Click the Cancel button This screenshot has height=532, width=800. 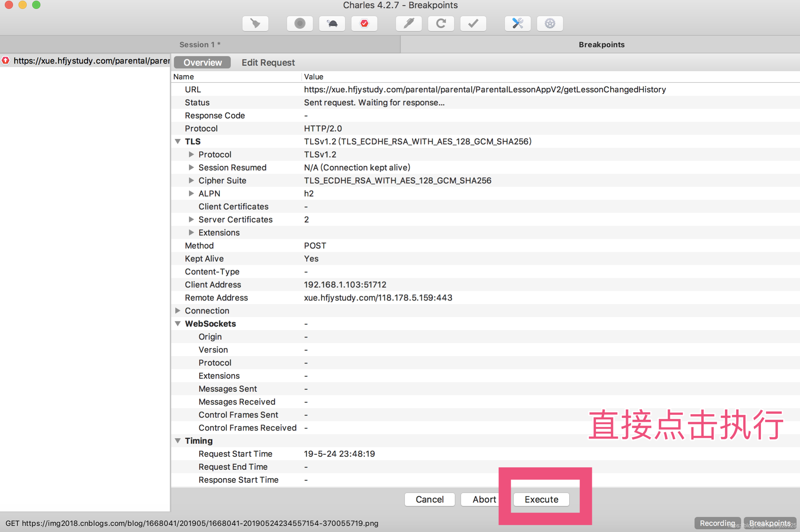[430, 499]
